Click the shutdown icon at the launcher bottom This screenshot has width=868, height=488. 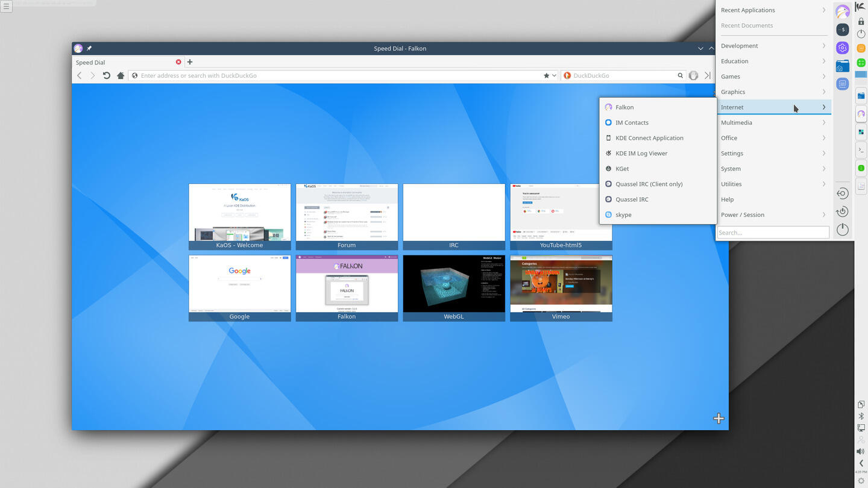pos(843,230)
